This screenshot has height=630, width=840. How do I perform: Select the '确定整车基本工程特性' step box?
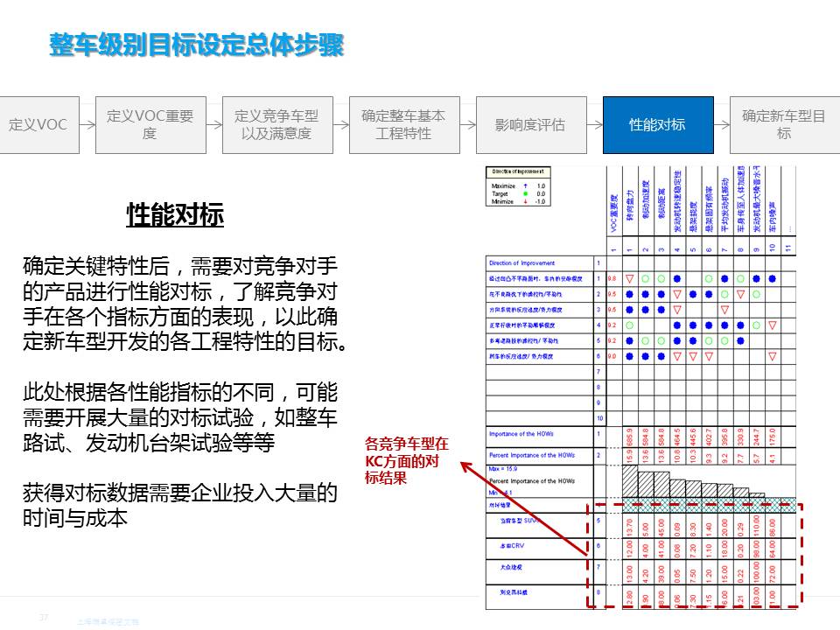[404, 125]
